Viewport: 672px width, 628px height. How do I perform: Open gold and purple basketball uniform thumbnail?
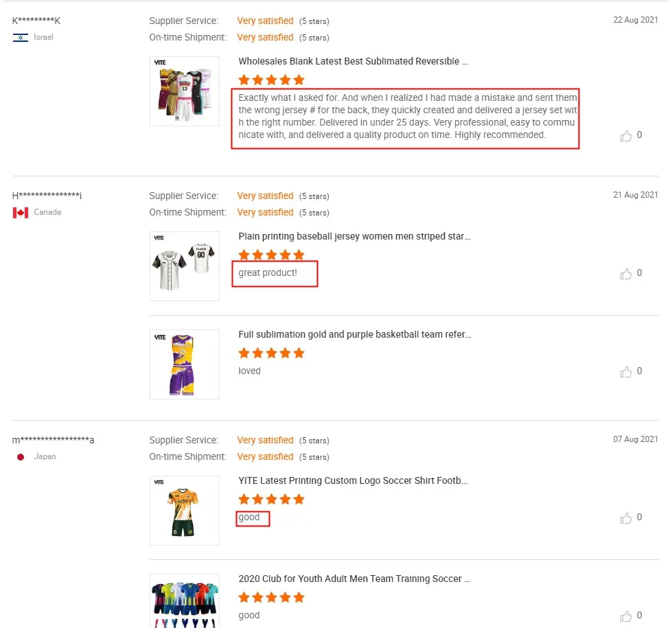pyautogui.click(x=185, y=364)
